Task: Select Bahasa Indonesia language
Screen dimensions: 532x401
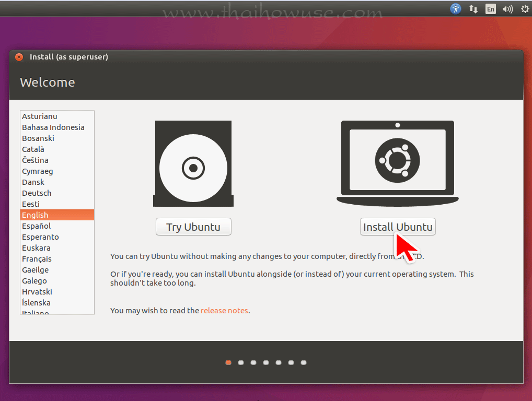Action: (57, 127)
